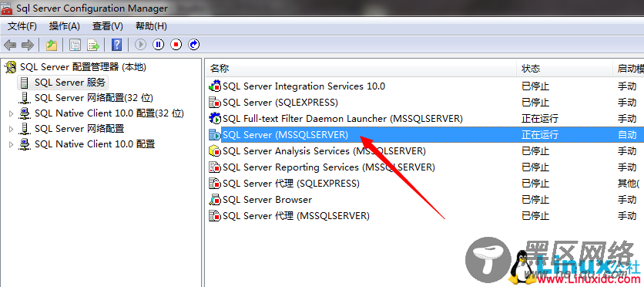Click the SQL Server (SQLEXPRESS) stopped icon
Viewport: 644px width, 287px height.
[215, 103]
